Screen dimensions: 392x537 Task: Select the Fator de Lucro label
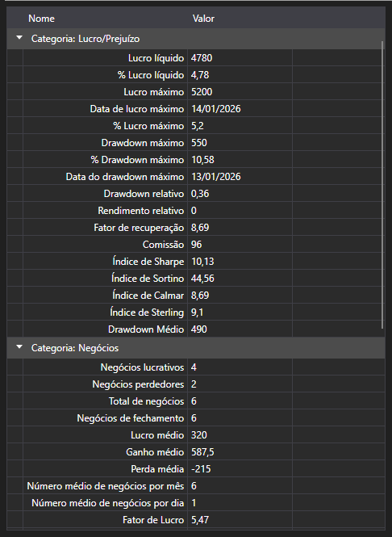pyautogui.click(x=153, y=520)
